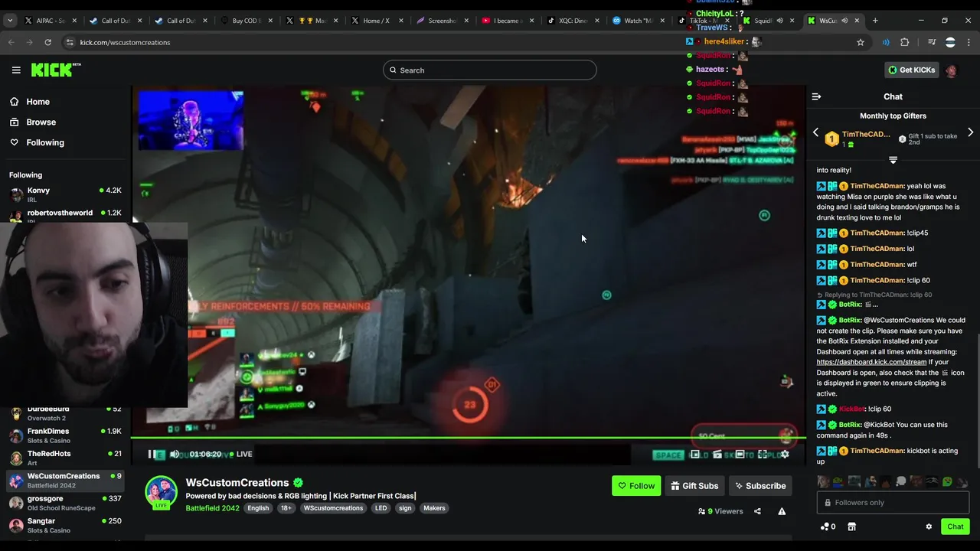This screenshot has height=551, width=980.
Task: Open TheRedHots channel
Action: 65,458
